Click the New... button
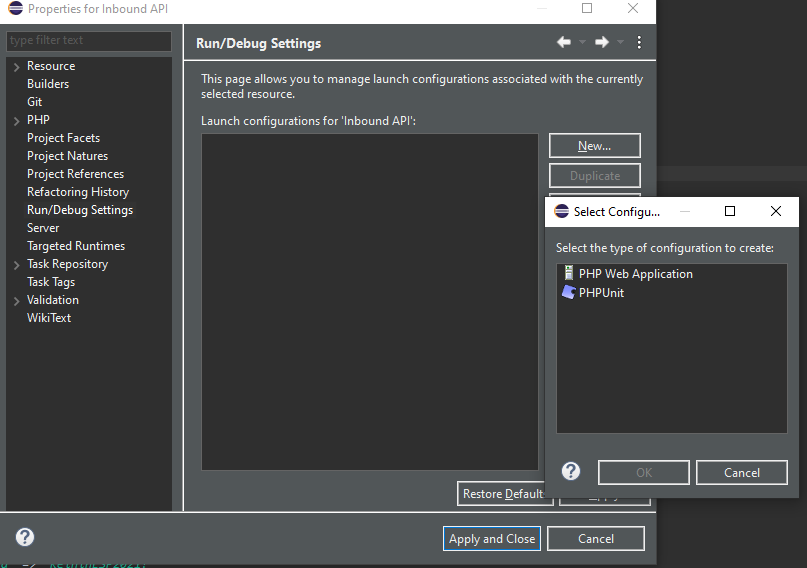Image resolution: width=807 pixels, height=568 pixels. point(594,146)
